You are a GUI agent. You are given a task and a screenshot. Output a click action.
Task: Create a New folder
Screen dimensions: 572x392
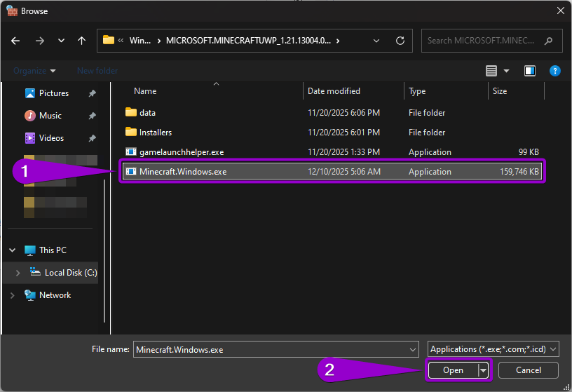click(x=97, y=71)
